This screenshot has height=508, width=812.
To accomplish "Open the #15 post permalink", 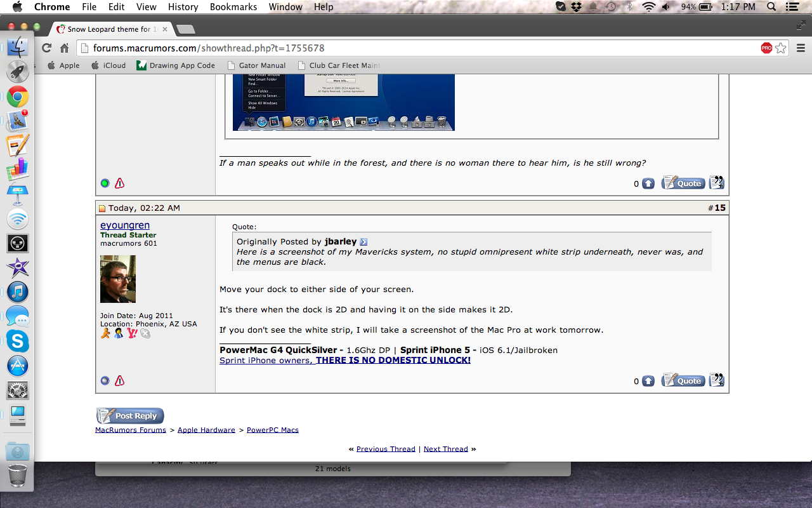I will click(720, 208).
